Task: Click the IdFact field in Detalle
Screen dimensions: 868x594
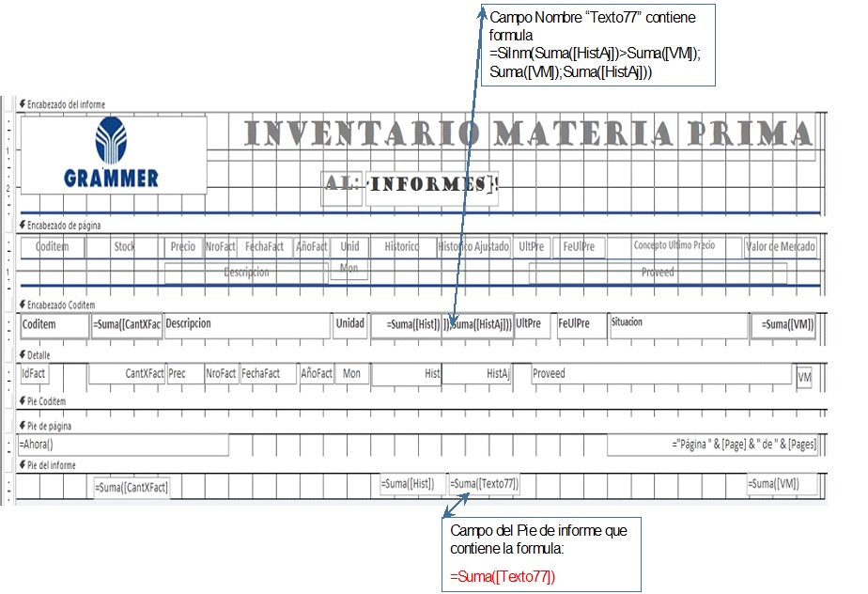Action: (34, 374)
